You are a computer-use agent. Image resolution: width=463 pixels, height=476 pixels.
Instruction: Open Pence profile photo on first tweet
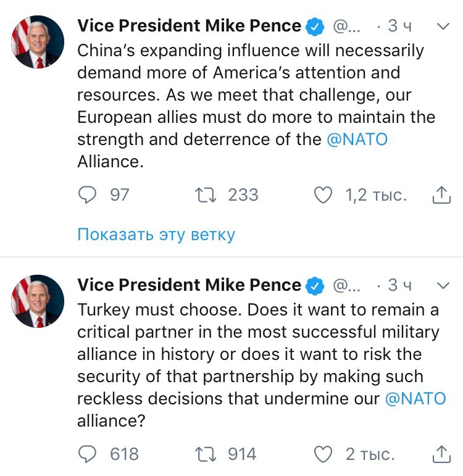point(38,42)
